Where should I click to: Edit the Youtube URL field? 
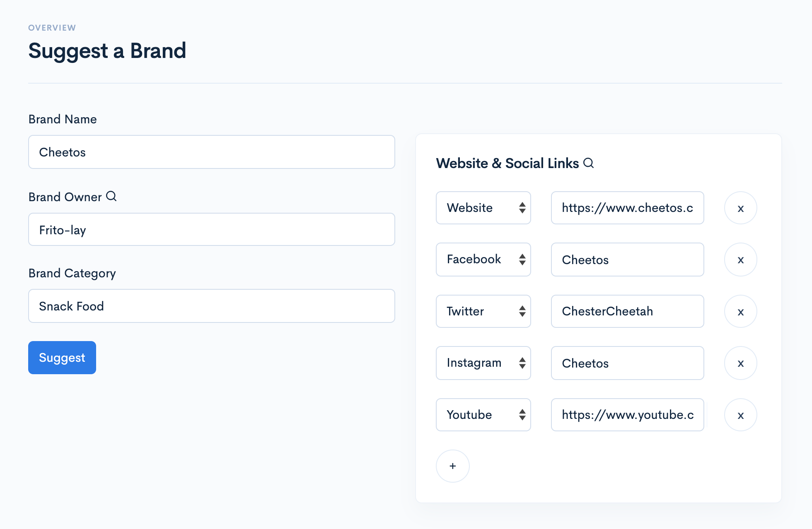click(x=628, y=415)
